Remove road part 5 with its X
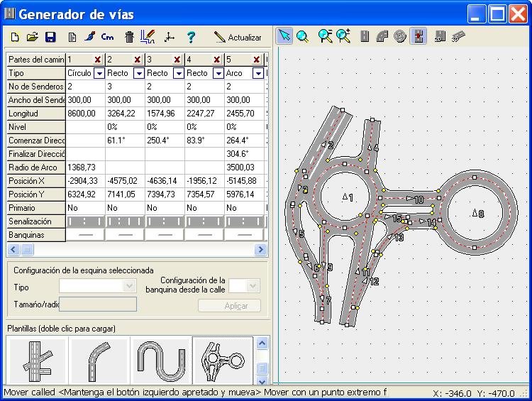The width and height of the screenshot is (532, 401). click(257, 60)
